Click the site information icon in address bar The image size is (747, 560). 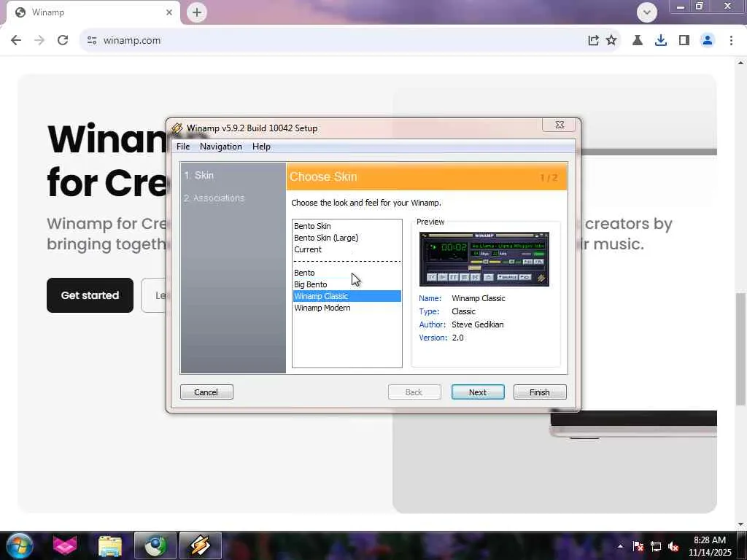[x=92, y=41]
